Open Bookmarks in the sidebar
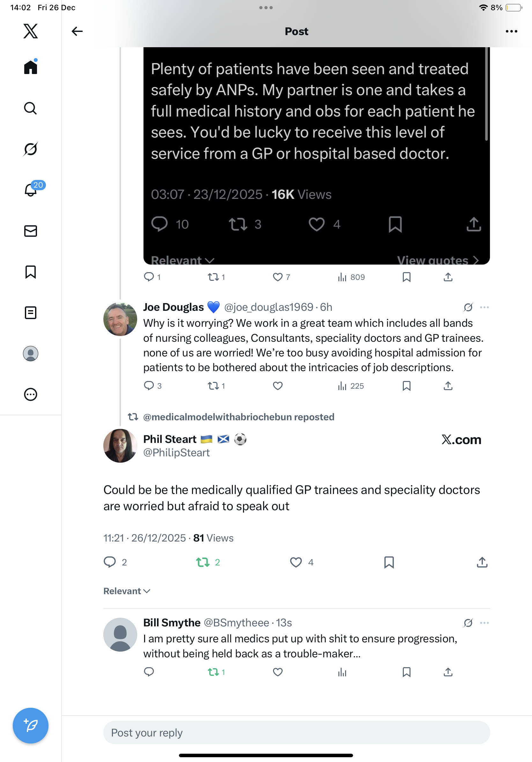This screenshot has height=762, width=532. 31,272
